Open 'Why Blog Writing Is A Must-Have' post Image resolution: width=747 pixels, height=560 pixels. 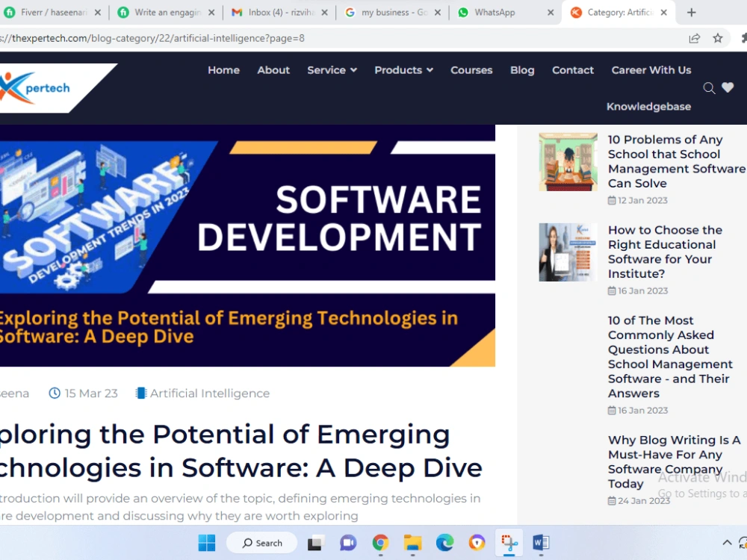(674, 462)
